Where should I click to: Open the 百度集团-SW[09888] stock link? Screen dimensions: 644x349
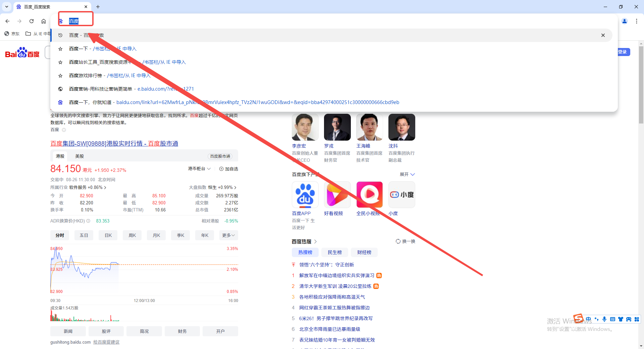click(114, 144)
